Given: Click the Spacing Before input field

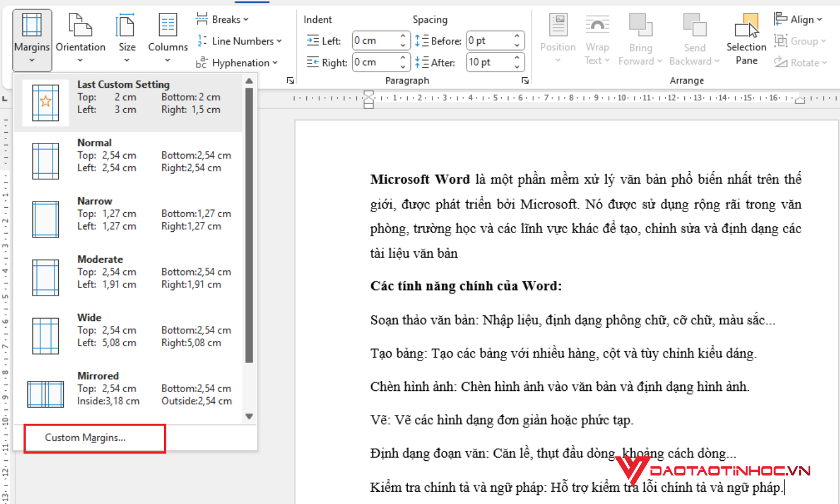Looking at the screenshot, I should 488,40.
